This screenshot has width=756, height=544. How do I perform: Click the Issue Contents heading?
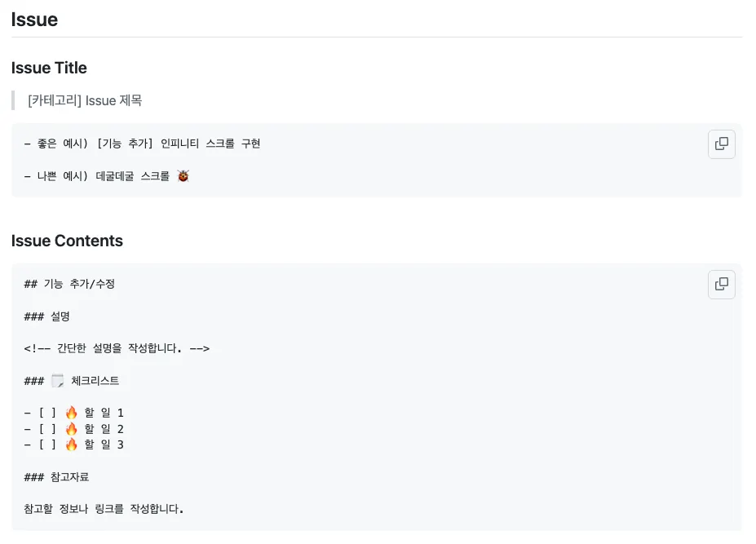[67, 241]
